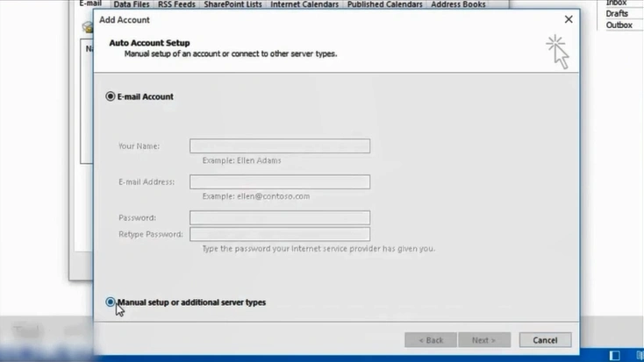The height and width of the screenshot is (362, 644).
Task: Click the 'Example: Ellen Adams' hint text
Action: pos(241,160)
